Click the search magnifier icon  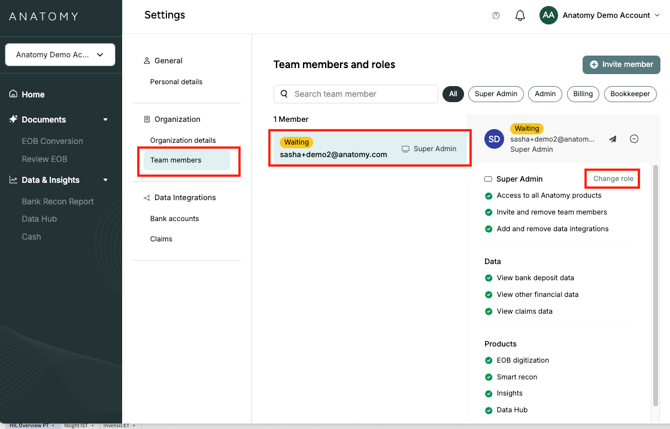(284, 94)
